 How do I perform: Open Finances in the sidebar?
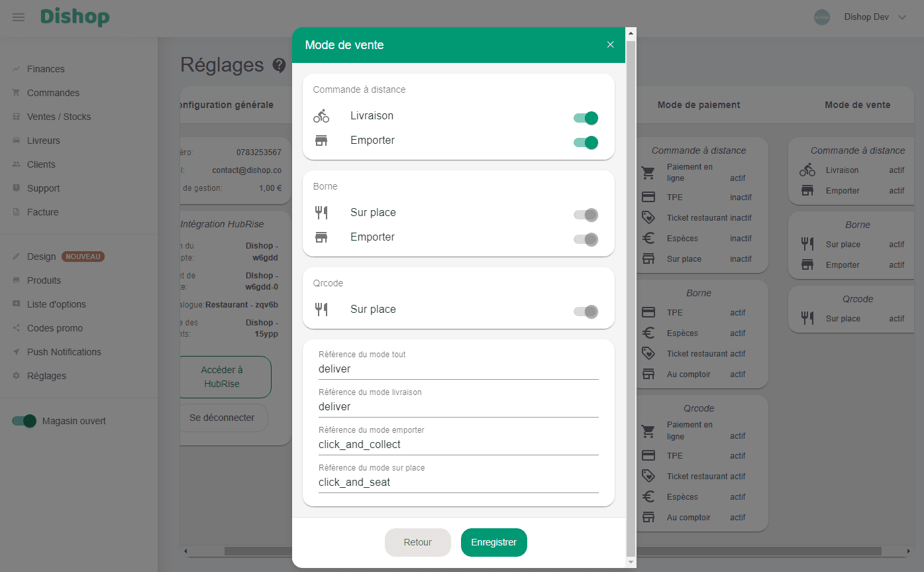click(46, 69)
